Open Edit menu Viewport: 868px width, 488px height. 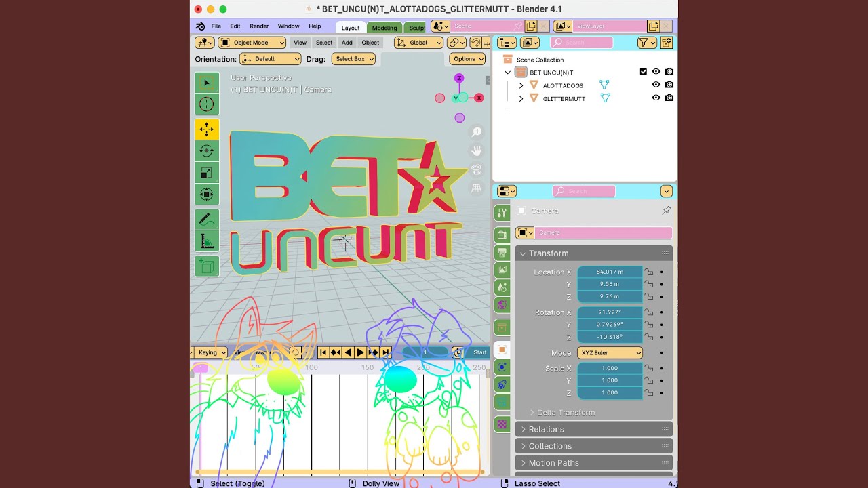[235, 26]
